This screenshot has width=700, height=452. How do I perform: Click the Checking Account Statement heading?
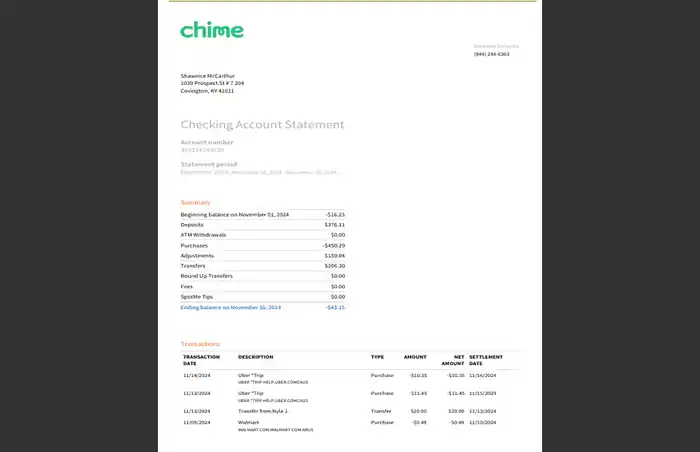(x=262, y=125)
